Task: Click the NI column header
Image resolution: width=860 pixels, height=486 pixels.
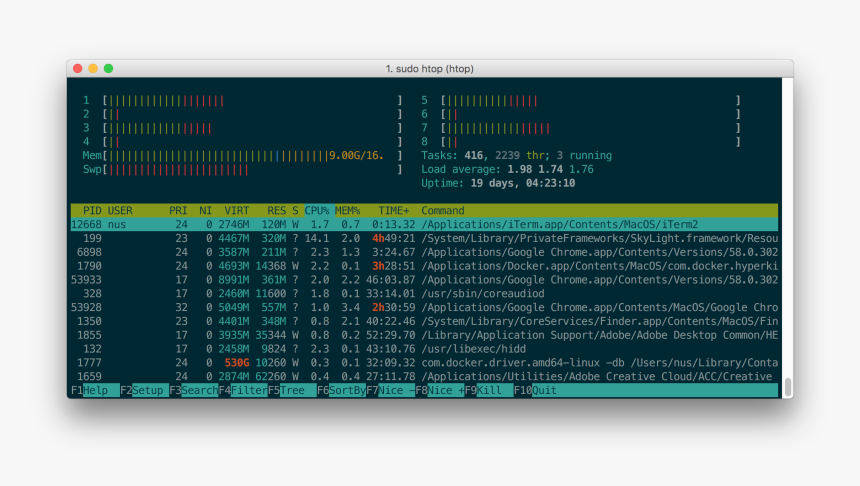Action: pos(205,211)
